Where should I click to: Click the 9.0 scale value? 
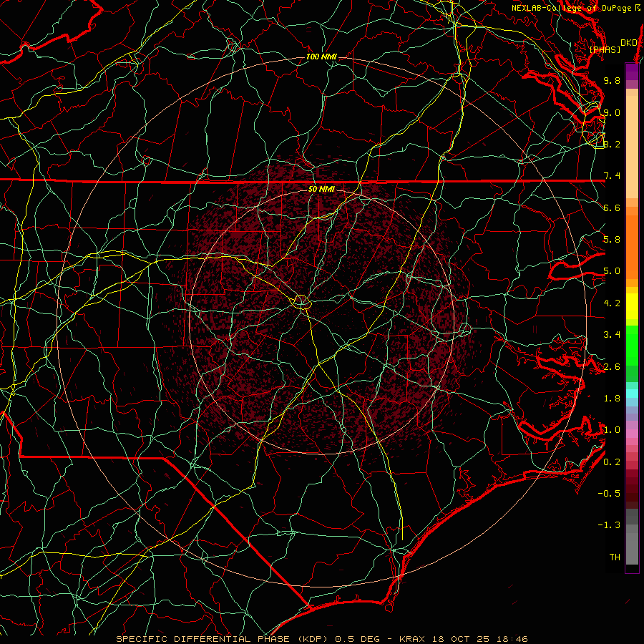click(x=612, y=112)
